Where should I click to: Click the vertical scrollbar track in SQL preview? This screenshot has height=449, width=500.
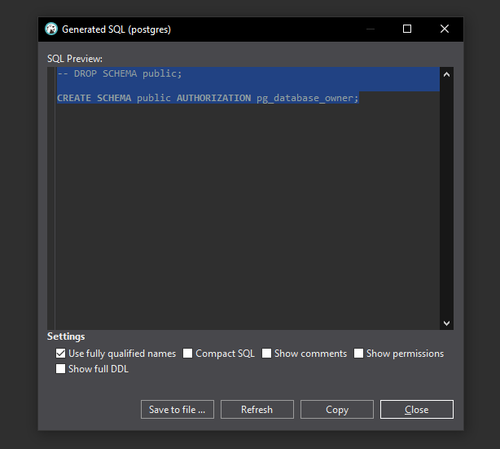coord(447,199)
